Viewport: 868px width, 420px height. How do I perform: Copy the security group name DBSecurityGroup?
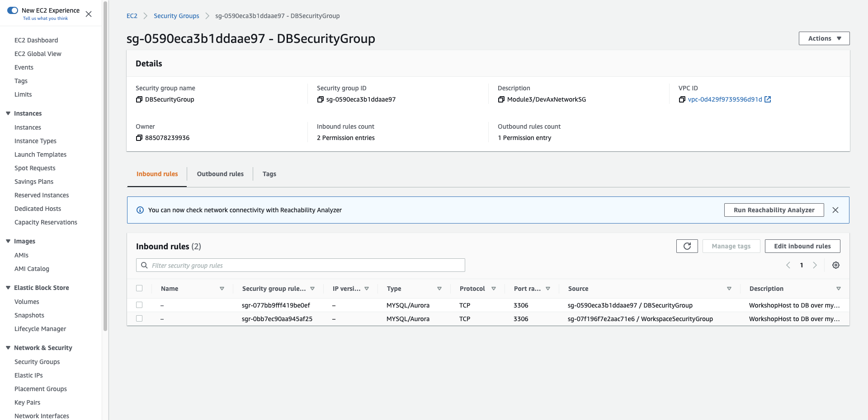[139, 99]
